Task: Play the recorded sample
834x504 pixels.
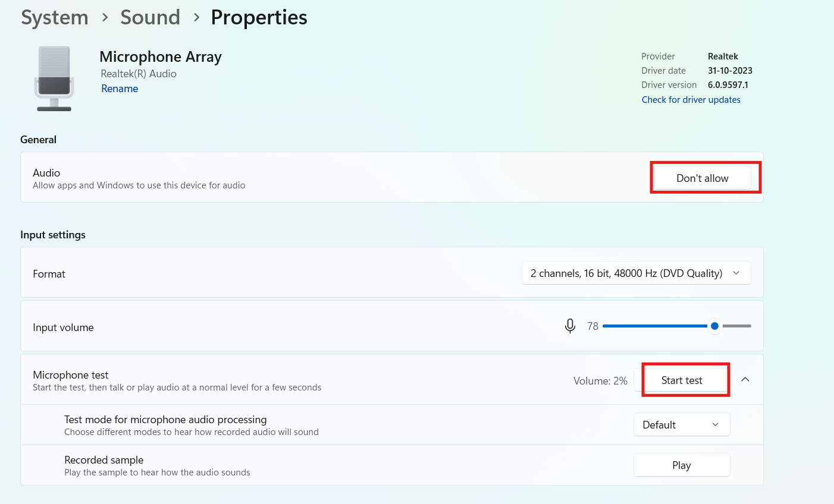Action: [682, 465]
